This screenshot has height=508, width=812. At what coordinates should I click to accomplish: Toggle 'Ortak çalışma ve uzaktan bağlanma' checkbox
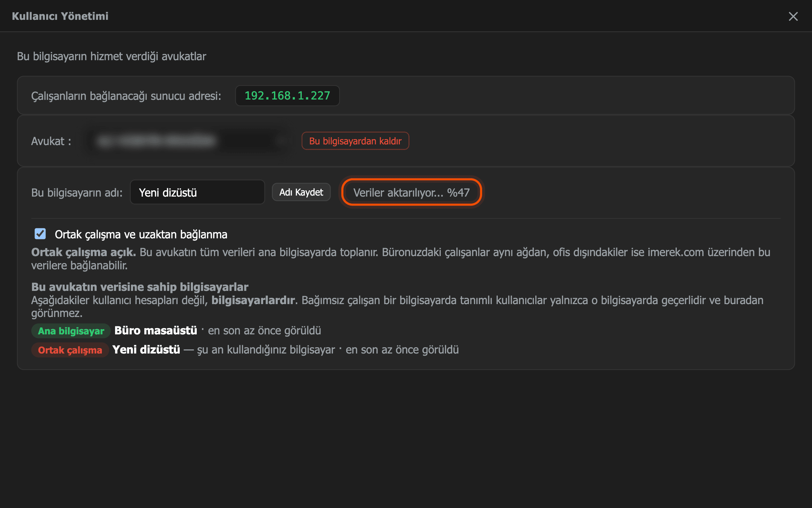click(x=40, y=234)
